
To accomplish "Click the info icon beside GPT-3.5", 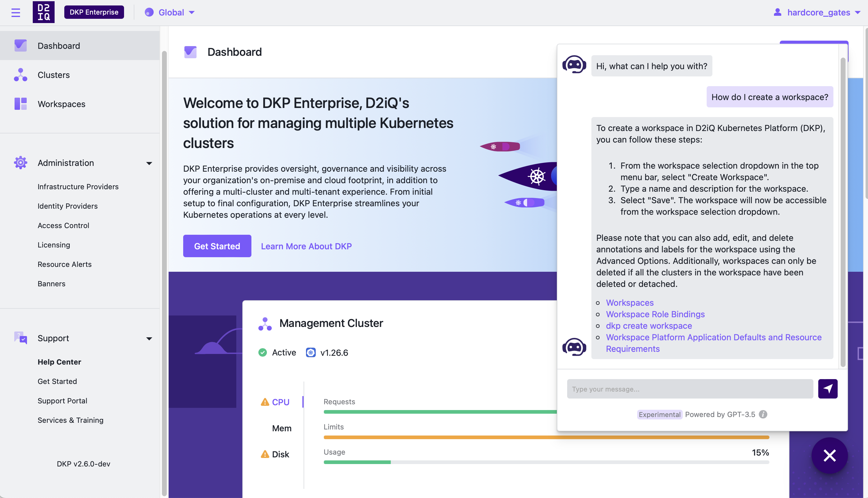I will tap(763, 414).
